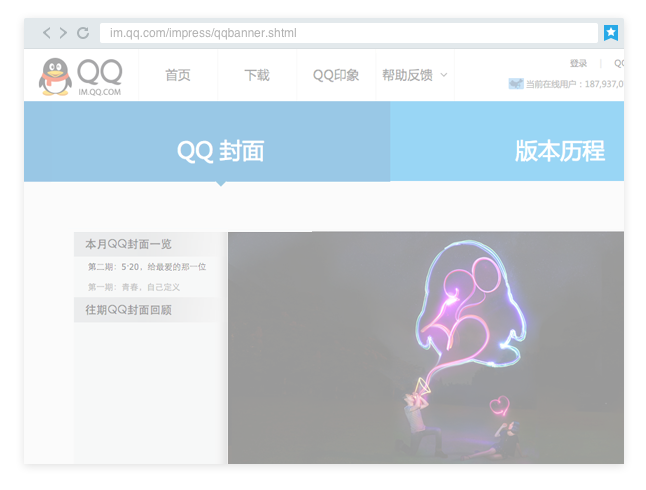The height and width of the screenshot is (490, 646).
Task: Reload the page with the refresh icon
Action: coord(83,33)
